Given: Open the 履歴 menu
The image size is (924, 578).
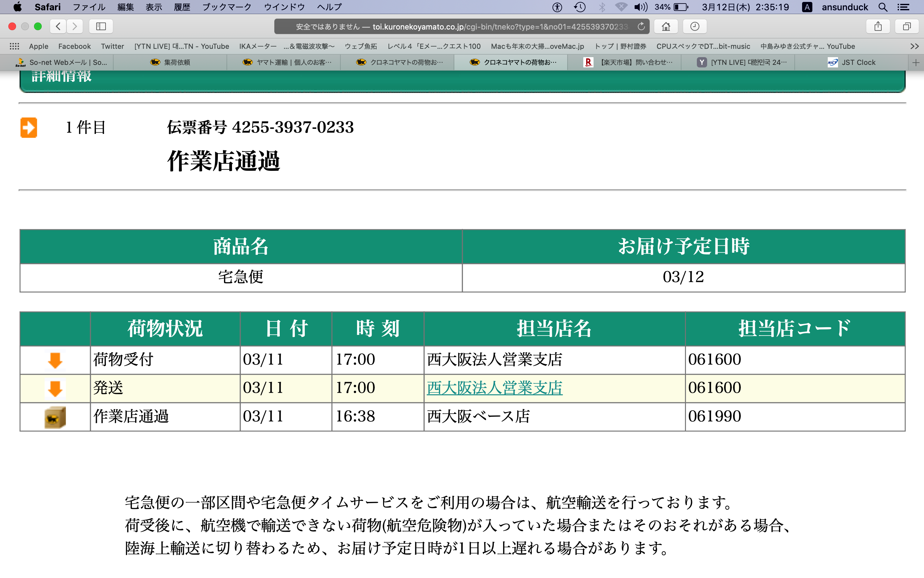Looking at the screenshot, I should tap(182, 7).
